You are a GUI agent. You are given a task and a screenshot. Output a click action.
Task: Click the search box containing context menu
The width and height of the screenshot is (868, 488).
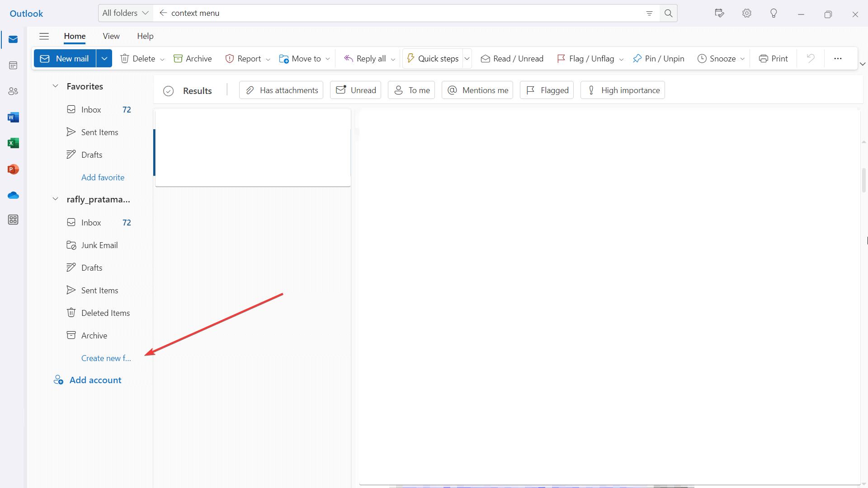406,13
